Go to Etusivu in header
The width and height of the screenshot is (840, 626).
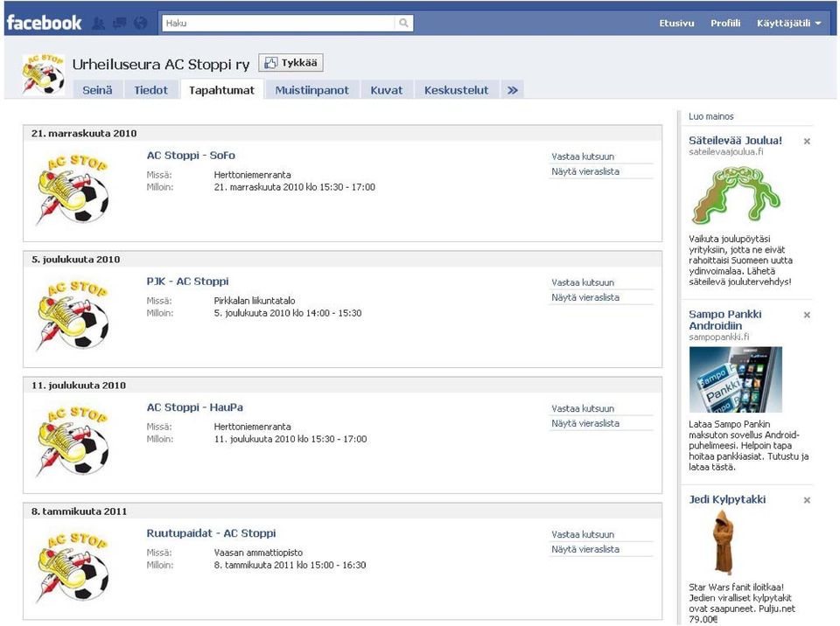pyautogui.click(x=676, y=23)
